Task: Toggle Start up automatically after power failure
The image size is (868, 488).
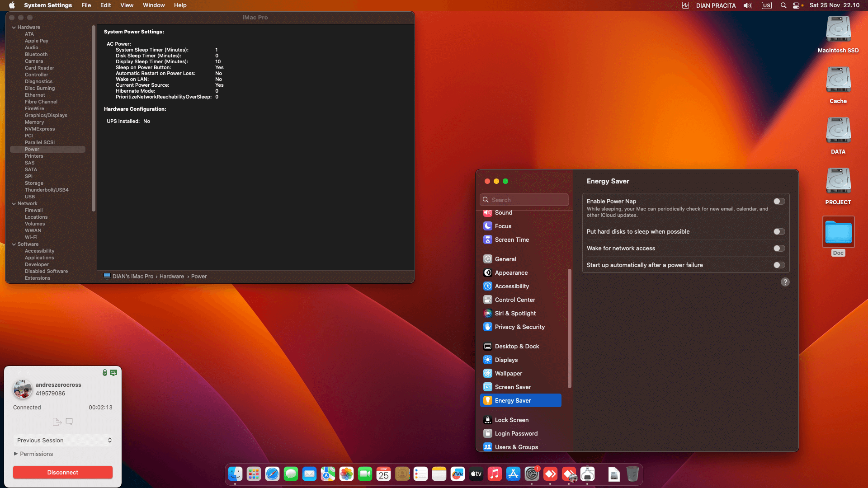Action: click(779, 265)
